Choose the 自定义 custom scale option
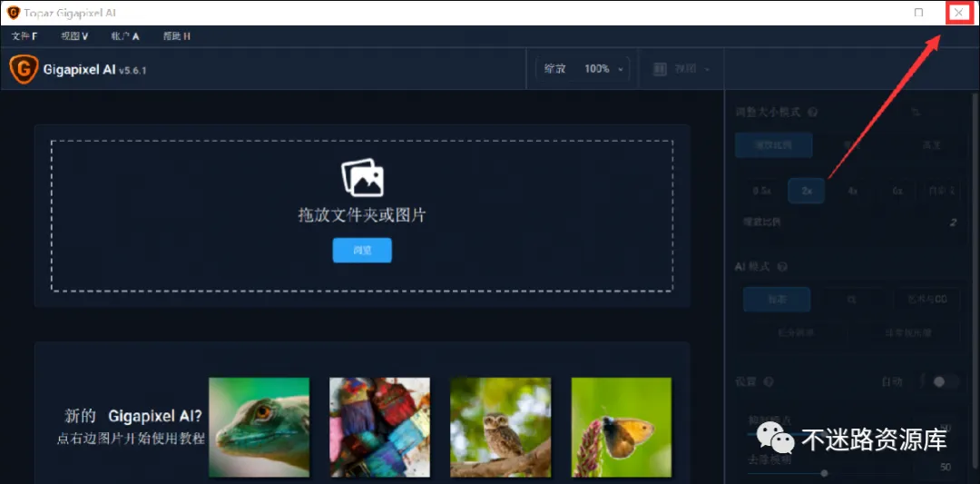 pos(943,191)
